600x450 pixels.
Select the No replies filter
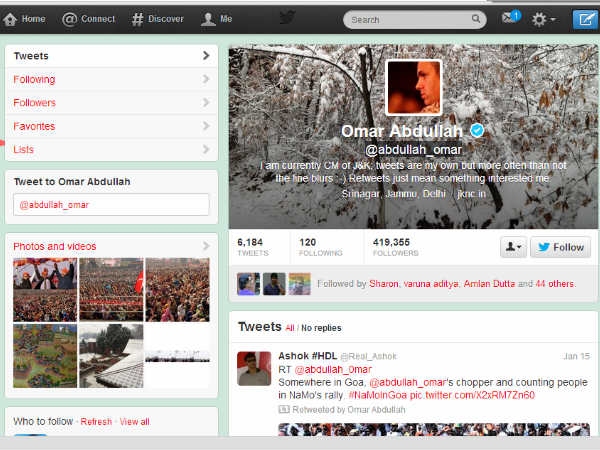(x=321, y=328)
